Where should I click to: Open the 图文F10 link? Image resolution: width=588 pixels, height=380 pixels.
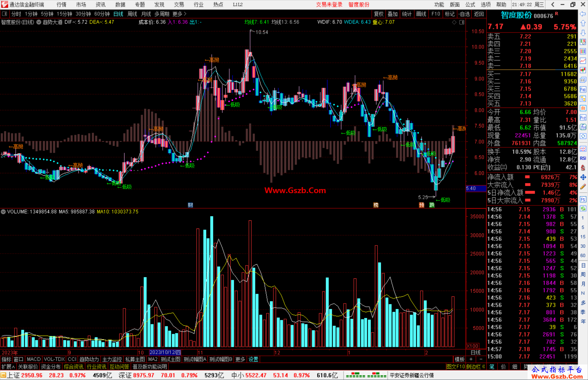tap(456, 367)
